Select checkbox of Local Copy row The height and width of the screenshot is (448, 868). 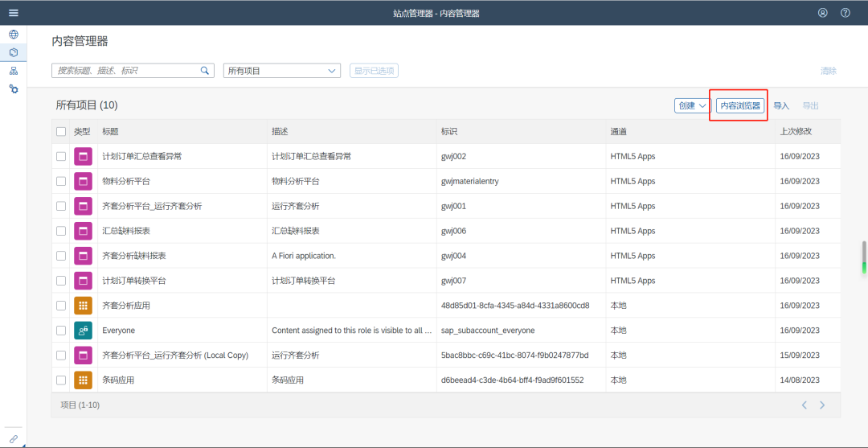(x=61, y=355)
